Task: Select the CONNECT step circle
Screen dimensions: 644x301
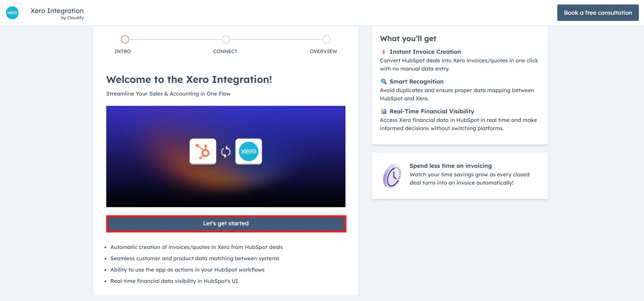Action: pos(226,39)
